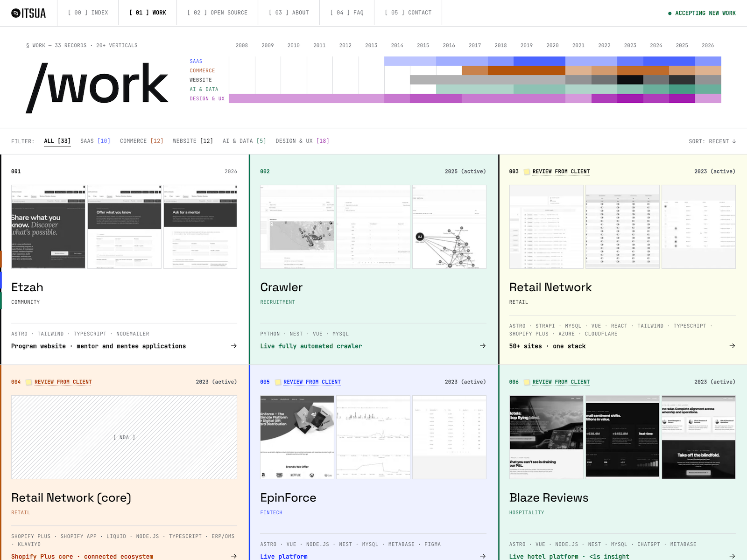This screenshot has height=560, width=747.
Task: Open Crawler network graph thumbnail
Action: point(449,227)
